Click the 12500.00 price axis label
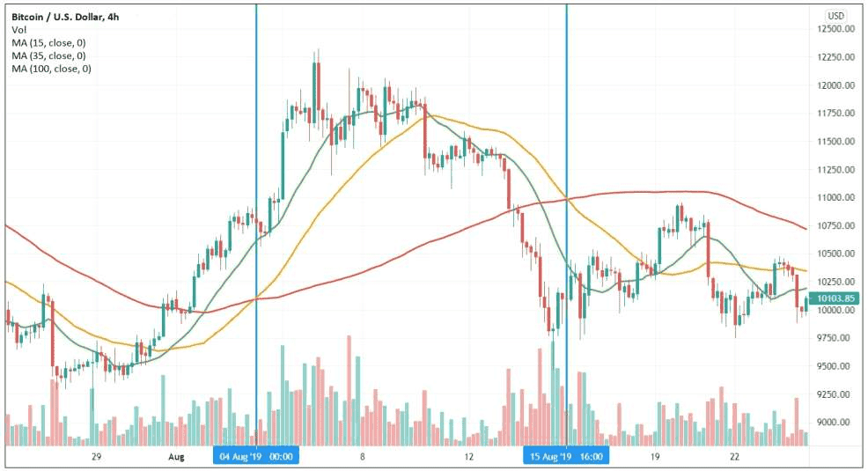Image resolution: width=868 pixels, height=471 pixels. [x=836, y=29]
